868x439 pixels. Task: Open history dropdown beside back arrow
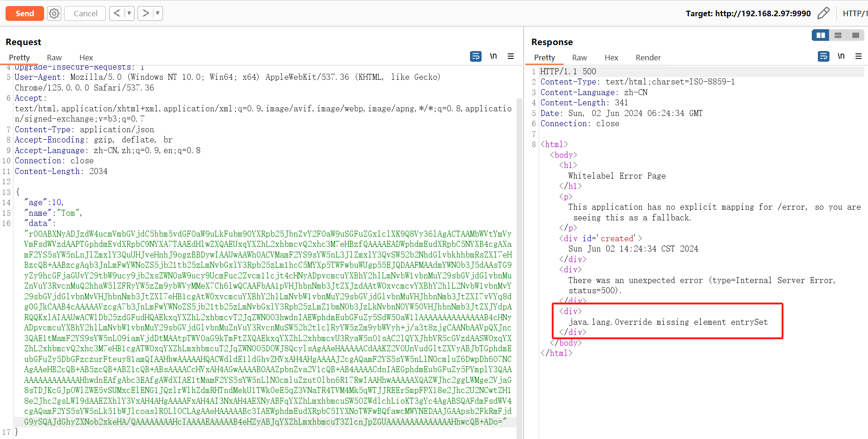(x=130, y=13)
